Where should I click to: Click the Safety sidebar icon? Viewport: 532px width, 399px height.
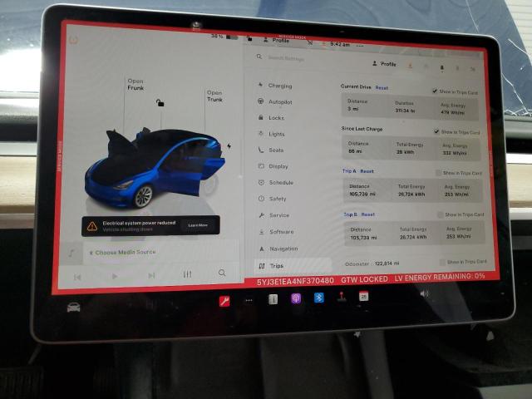pyautogui.click(x=261, y=199)
